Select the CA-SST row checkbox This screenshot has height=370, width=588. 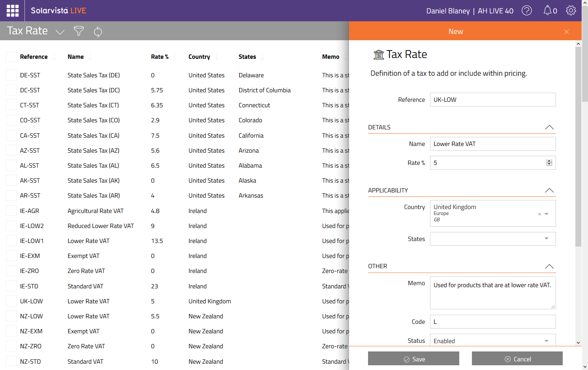click(x=11, y=135)
